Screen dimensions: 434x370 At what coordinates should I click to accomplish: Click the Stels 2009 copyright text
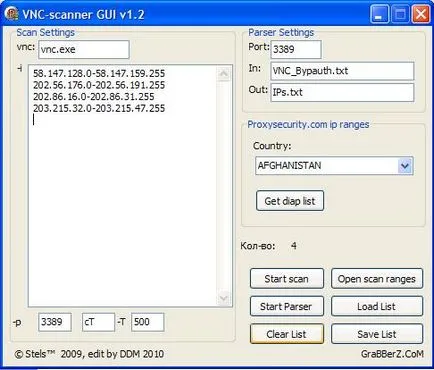[89, 354]
